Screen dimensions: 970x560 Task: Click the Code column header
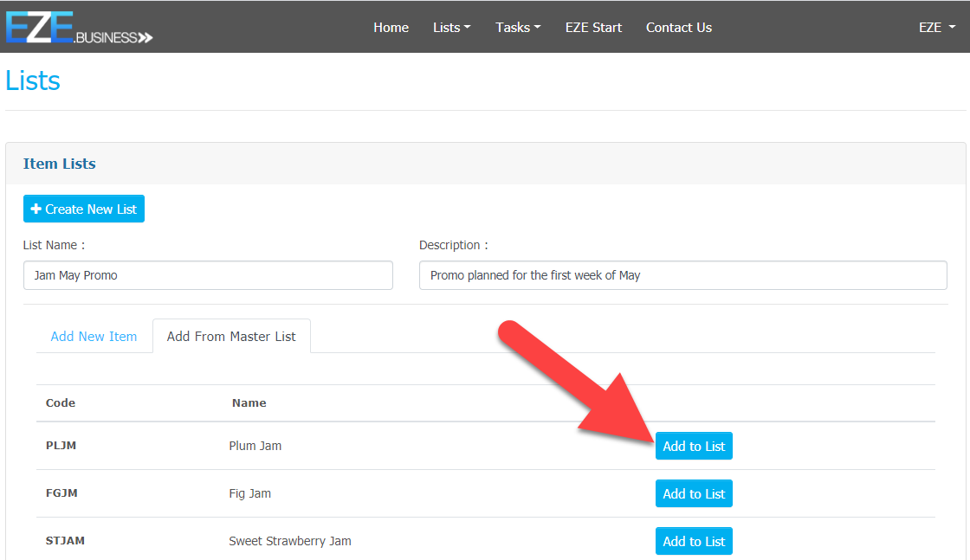tap(61, 403)
